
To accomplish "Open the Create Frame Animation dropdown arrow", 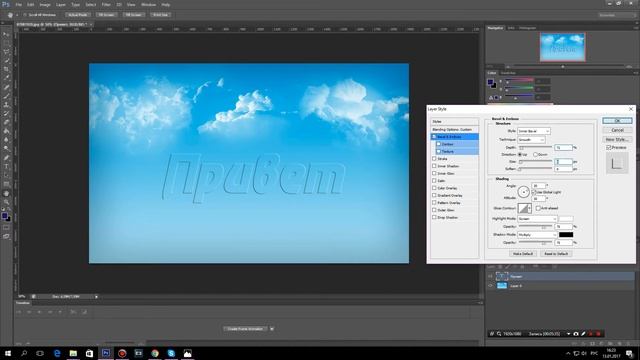I will coord(272,329).
